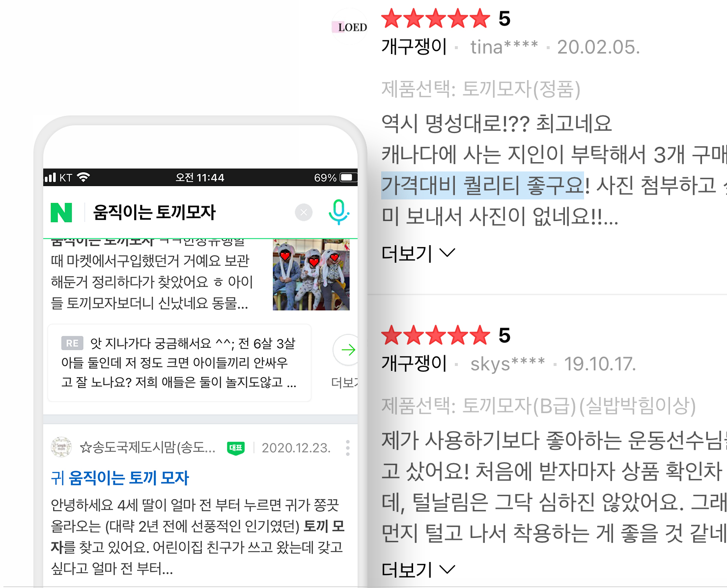Tap the green Naver N logo

61,212
